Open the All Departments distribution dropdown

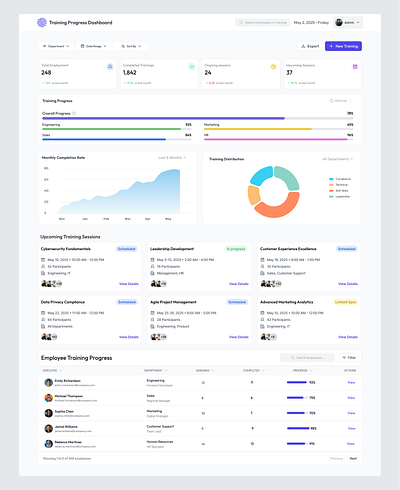pos(338,159)
